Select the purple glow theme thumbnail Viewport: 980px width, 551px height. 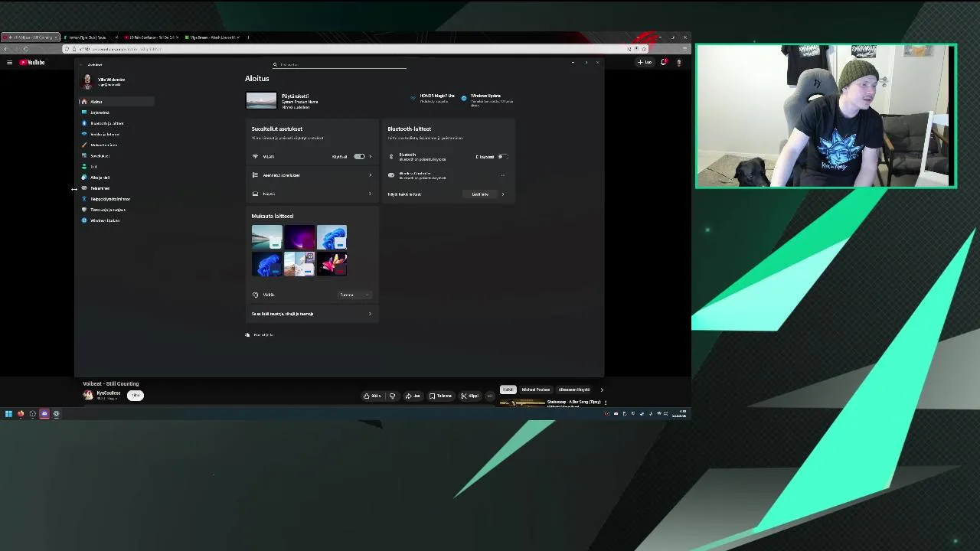pos(299,238)
